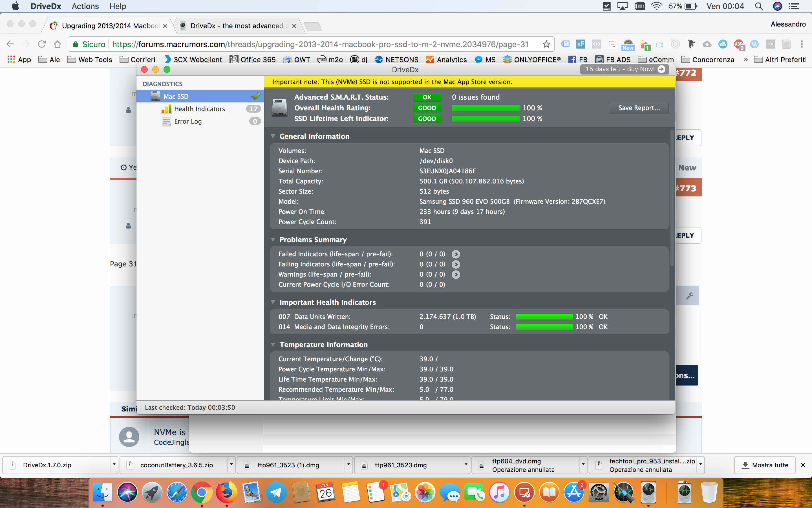Image resolution: width=812 pixels, height=508 pixels.
Task: Open Google Chrome from the Dock
Action: click(x=202, y=492)
